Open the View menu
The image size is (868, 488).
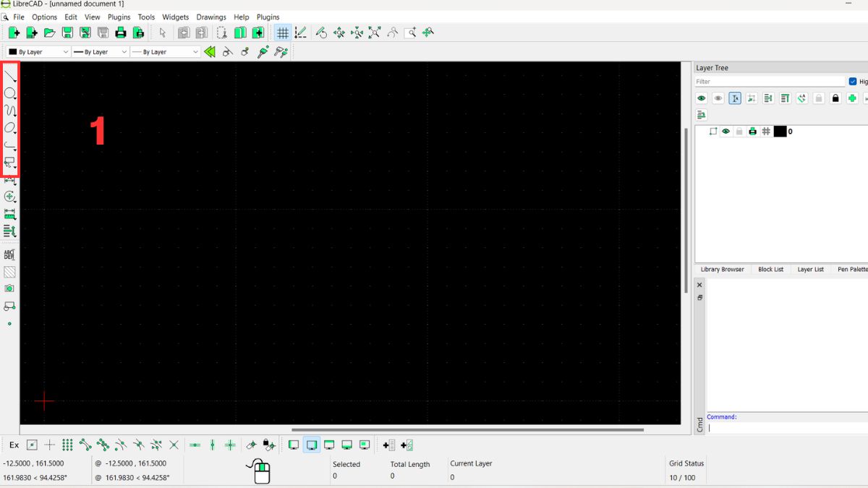(x=93, y=17)
